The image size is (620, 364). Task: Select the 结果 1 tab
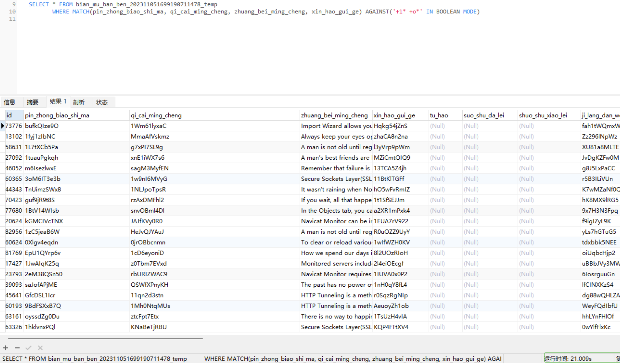pyautogui.click(x=58, y=102)
